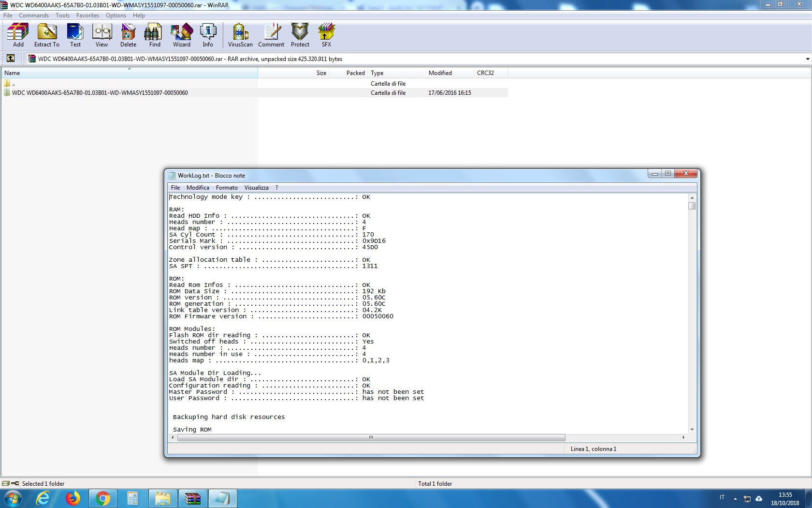
Task: Show hidden system tray icons
Action: tap(735, 498)
